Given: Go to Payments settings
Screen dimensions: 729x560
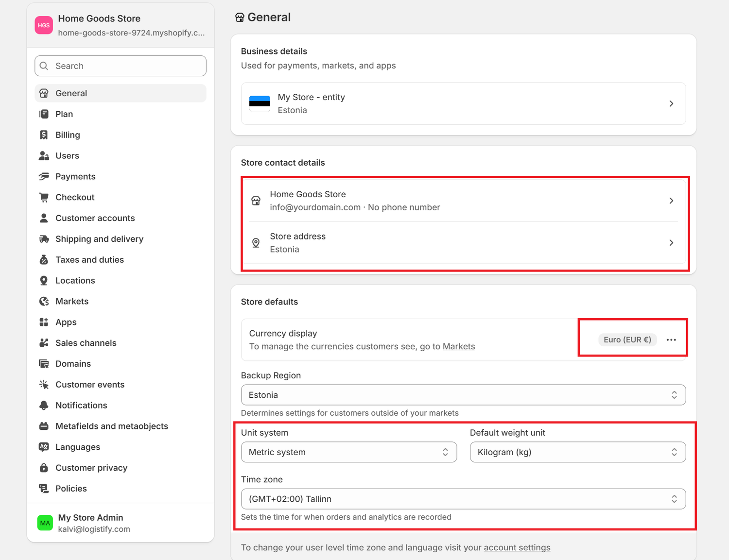Looking at the screenshot, I should [x=75, y=177].
